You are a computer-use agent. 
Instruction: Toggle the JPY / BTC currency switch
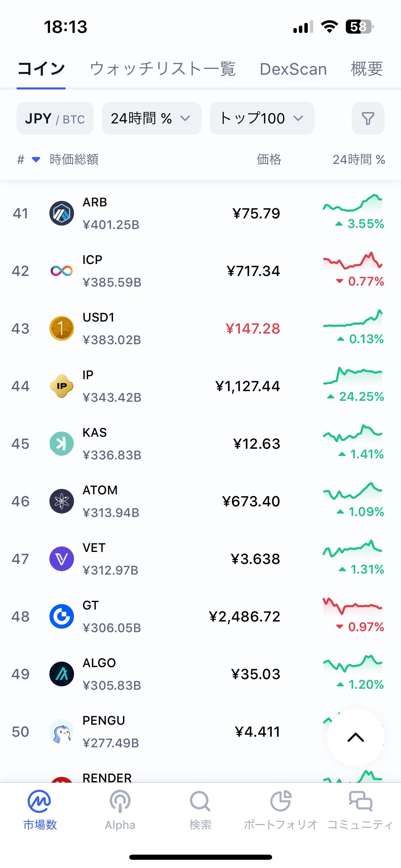(55, 118)
